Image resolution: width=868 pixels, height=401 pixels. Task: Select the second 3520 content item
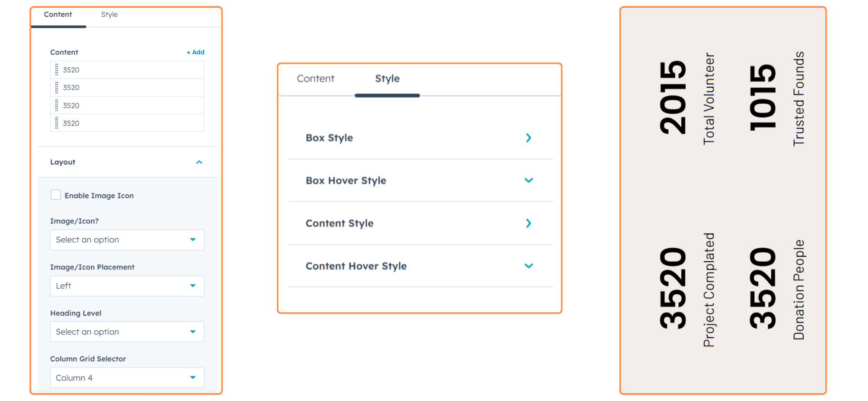[x=71, y=88]
